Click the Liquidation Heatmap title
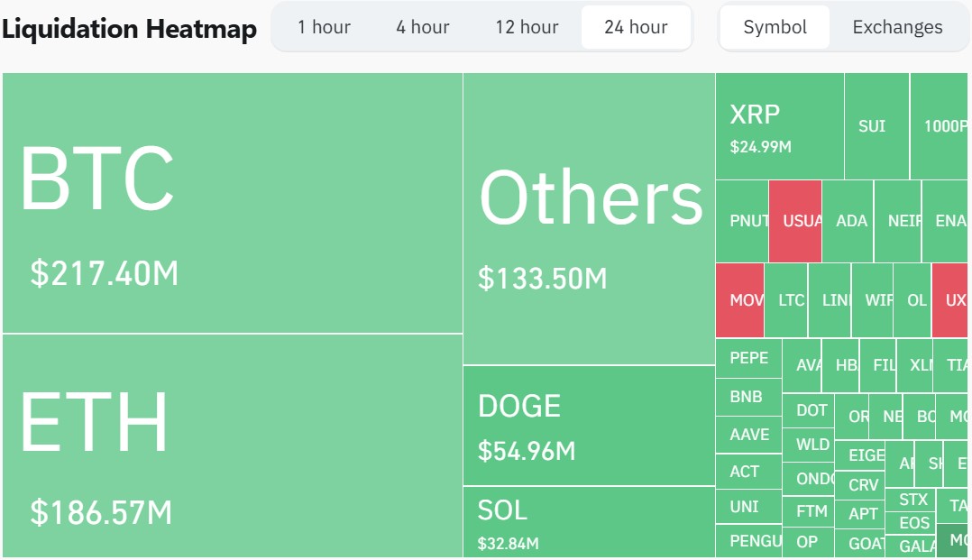The height and width of the screenshot is (560, 972). click(129, 28)
